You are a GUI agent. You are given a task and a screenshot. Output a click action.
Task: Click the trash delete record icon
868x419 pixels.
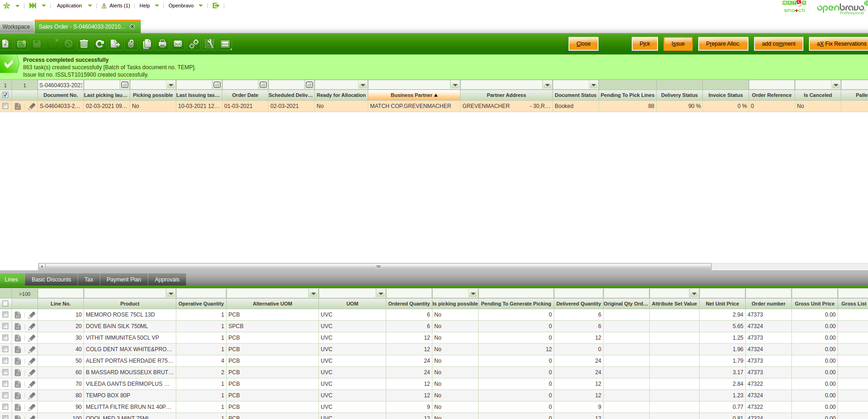tap(84, 44)
